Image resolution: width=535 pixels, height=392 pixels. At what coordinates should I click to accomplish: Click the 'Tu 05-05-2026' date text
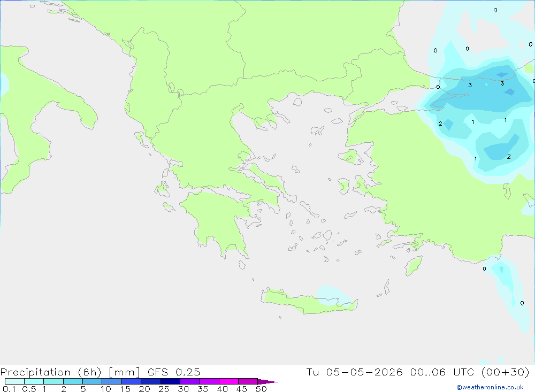tap(354, 372)
